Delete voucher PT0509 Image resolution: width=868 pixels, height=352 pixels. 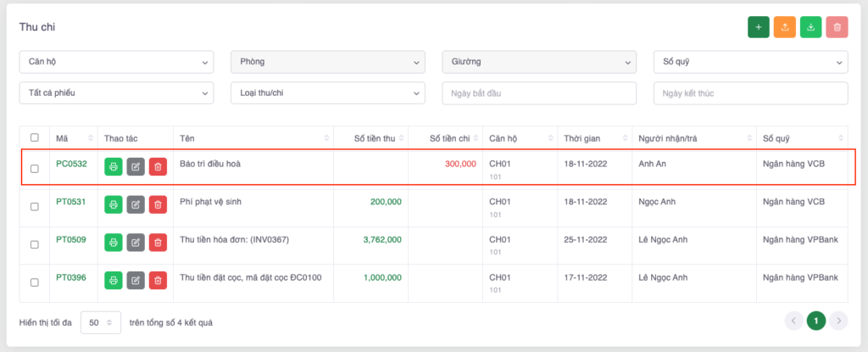(158, 243)
